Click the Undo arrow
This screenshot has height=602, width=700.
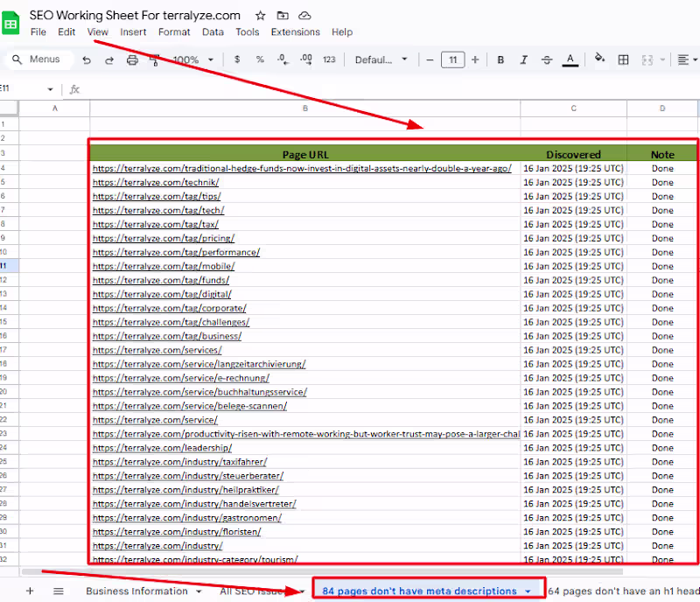coord(87,59)
